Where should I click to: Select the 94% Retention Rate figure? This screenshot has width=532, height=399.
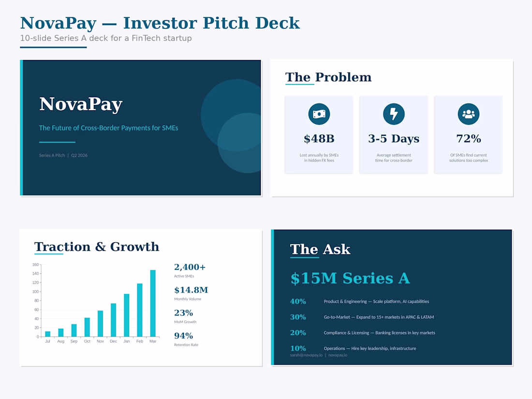[x=186, y=339]
